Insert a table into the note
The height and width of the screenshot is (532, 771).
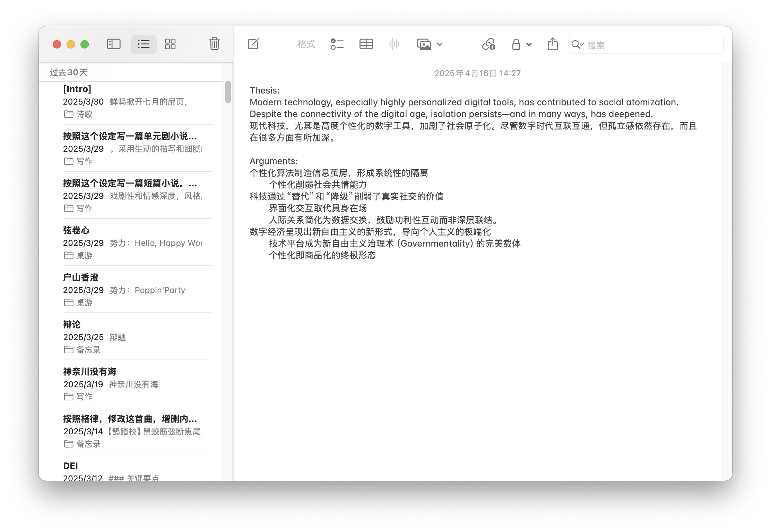[366, 44]
